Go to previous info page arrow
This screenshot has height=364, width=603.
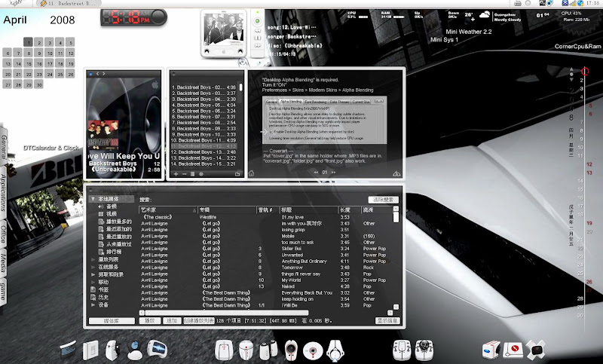point(316,172)
